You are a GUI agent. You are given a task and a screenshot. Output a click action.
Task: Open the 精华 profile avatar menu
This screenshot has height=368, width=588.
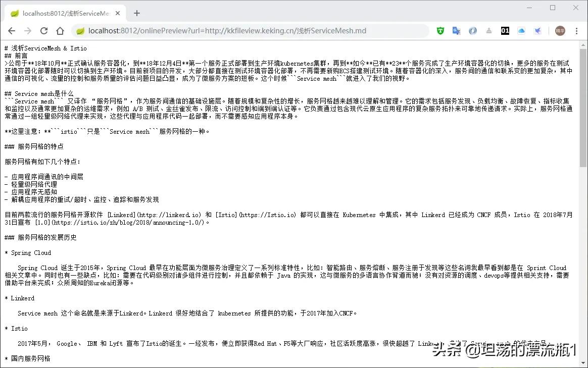click(560, 30)
